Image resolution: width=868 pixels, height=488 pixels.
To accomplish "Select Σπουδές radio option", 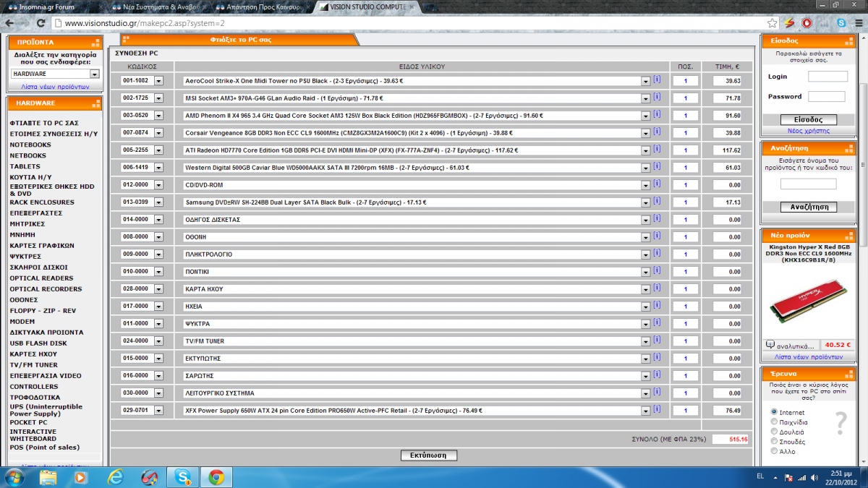I will click(x=775, y=441).
